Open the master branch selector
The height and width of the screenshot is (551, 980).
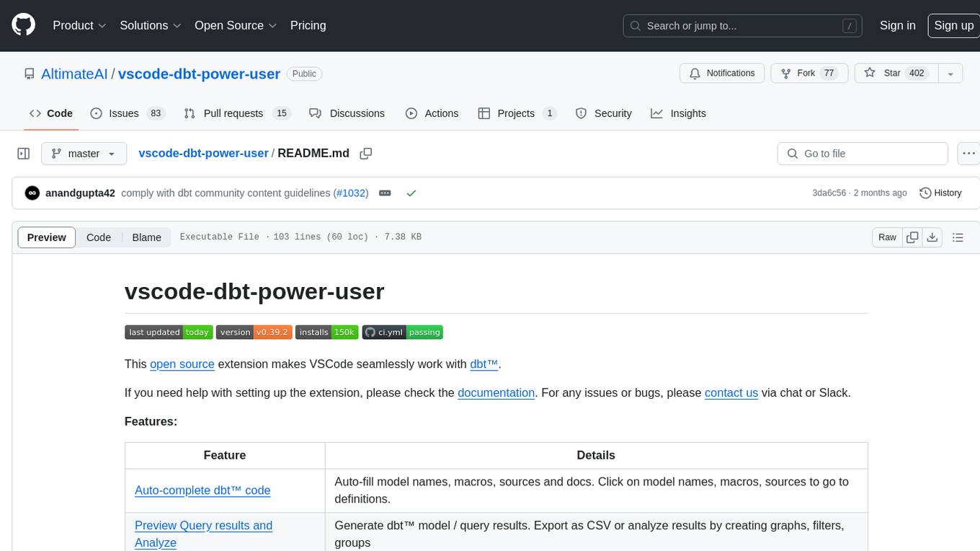pos(84,154)
